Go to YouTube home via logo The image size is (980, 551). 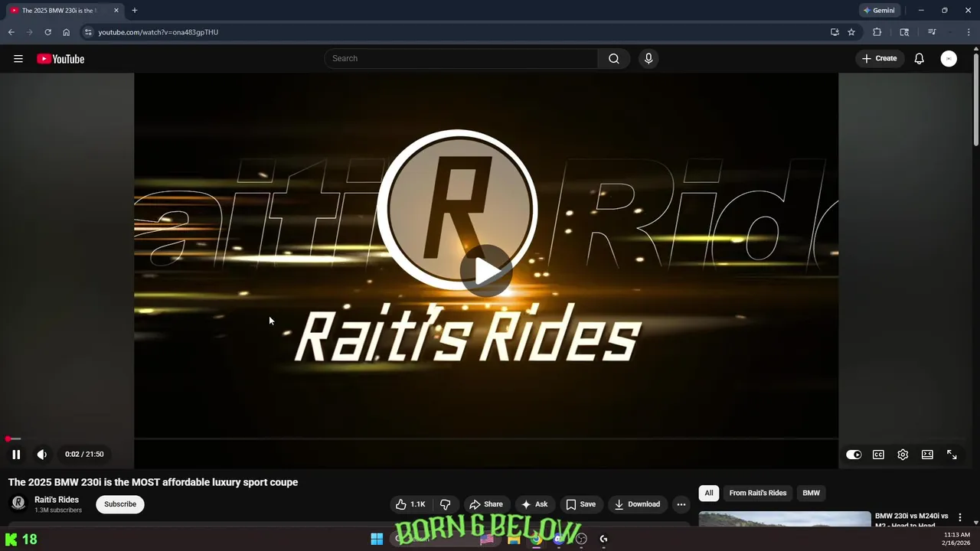pos(60,59)
